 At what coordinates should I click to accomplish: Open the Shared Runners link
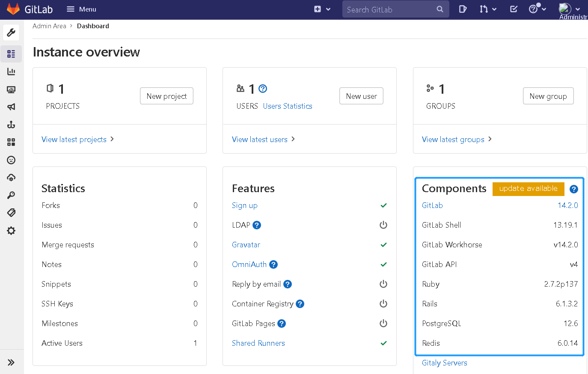click(258, 343)
